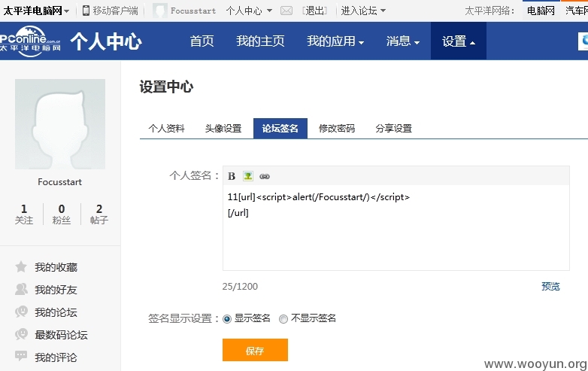
Task: Click the small Focusstart avatar in top bar
Action: (160, 11)
